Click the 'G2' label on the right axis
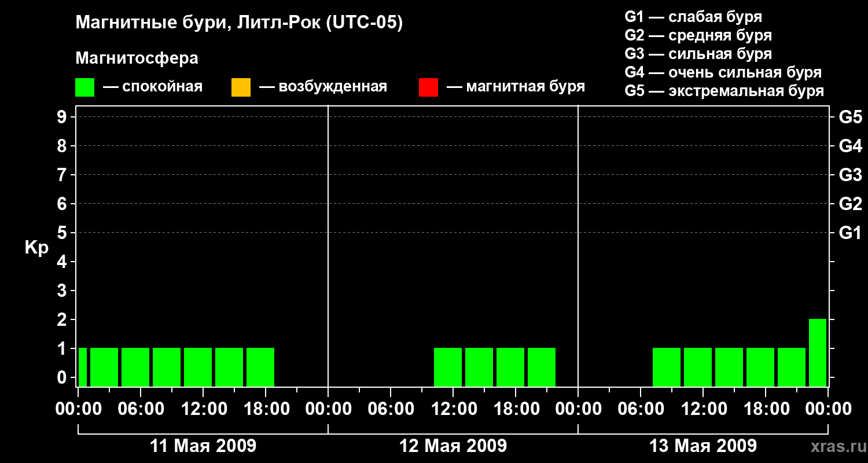 (851, 204)
